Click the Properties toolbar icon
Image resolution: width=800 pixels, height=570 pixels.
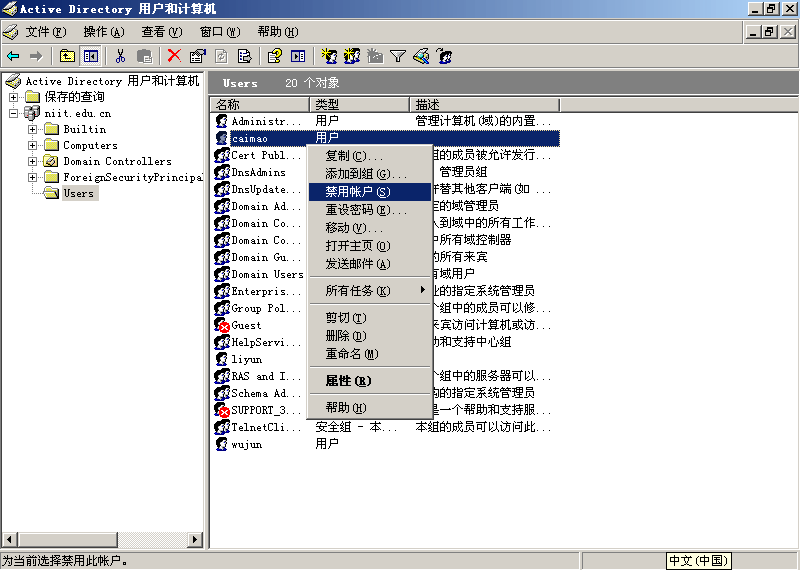click(x=197, y=56)
